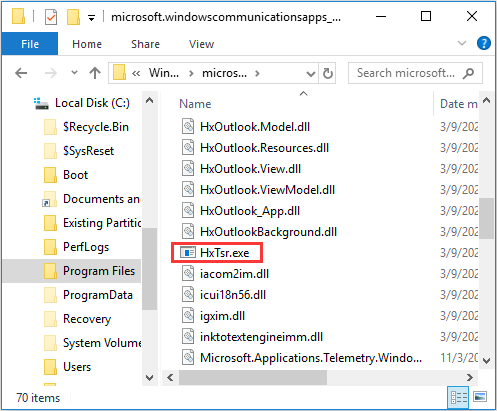Switch to the Share ribbon tab

click(145, 44)
